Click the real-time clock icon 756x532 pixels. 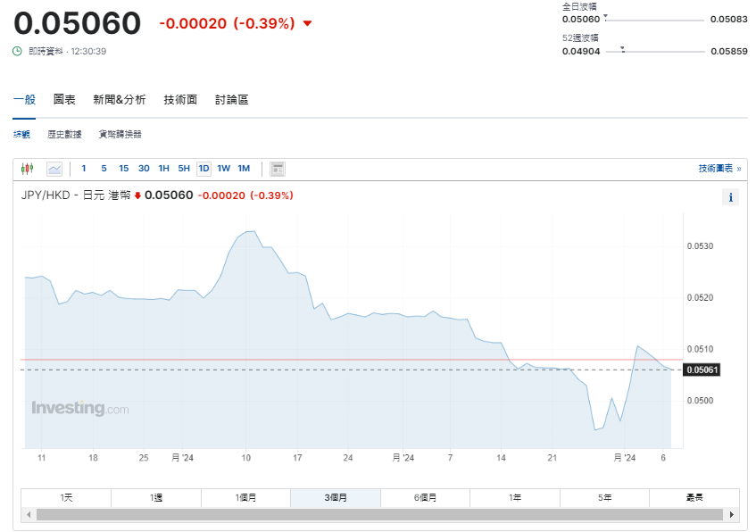click(17, 51)
